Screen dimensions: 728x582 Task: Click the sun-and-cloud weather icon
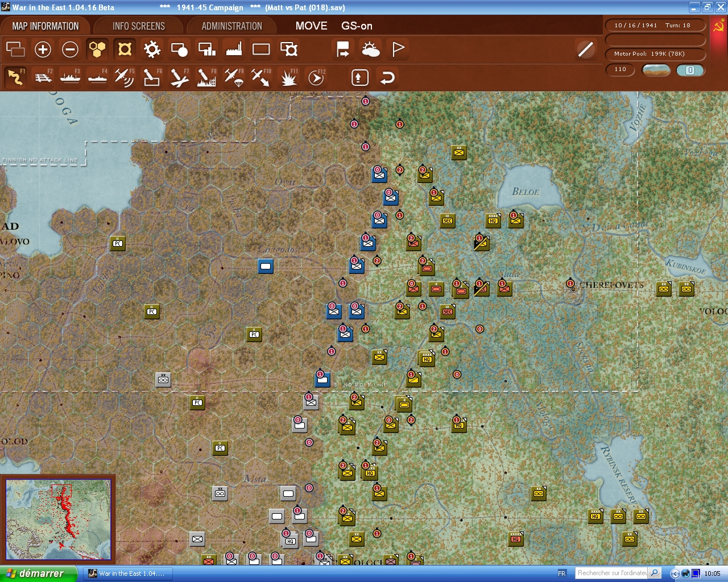pos(371,49)
